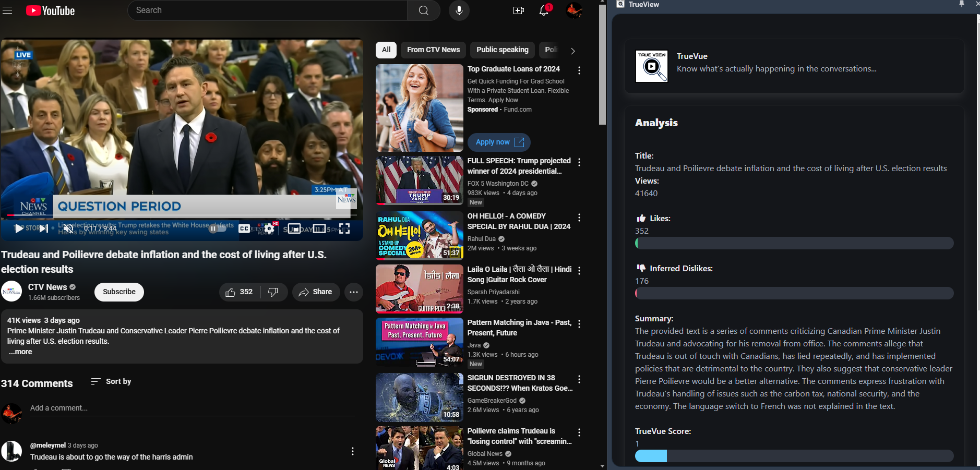Screen dimensions: 980x470
Task: Open the Create video menu
Action: pos(519,10)
